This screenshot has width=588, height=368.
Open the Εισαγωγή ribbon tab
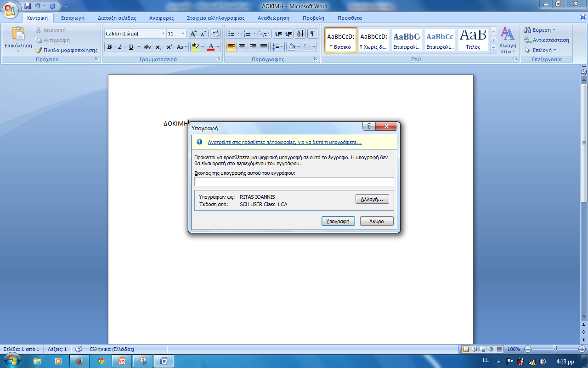tap(73, 18)
